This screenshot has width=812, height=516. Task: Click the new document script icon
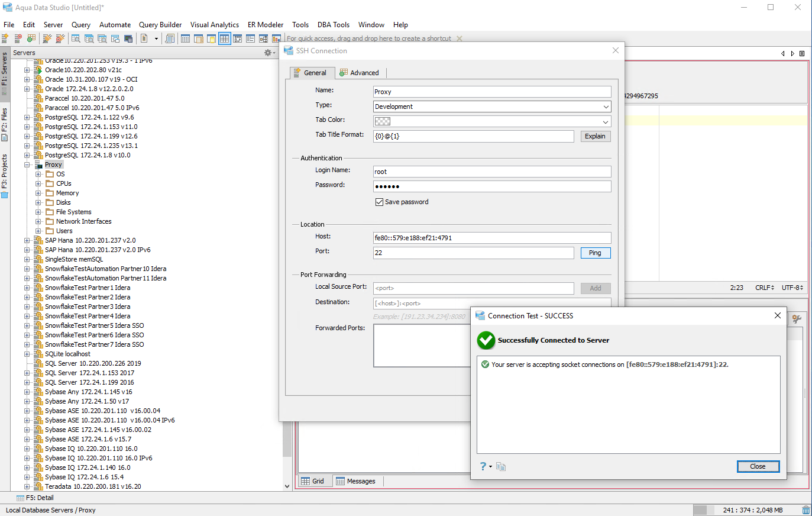click(144, 38)
